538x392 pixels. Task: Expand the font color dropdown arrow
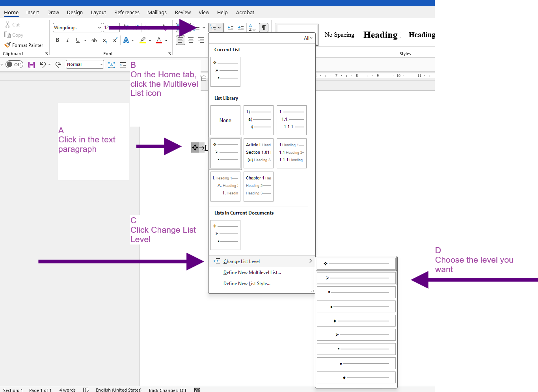point(166,40)
